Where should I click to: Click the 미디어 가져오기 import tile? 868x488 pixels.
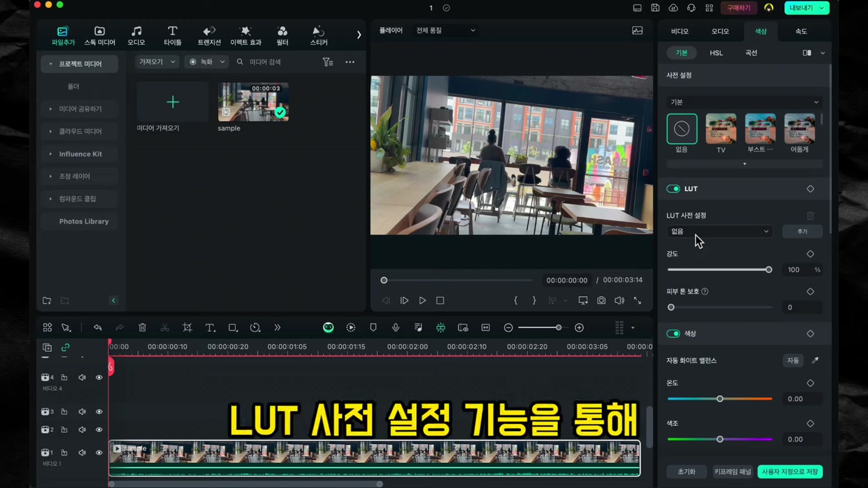[172, 102]
